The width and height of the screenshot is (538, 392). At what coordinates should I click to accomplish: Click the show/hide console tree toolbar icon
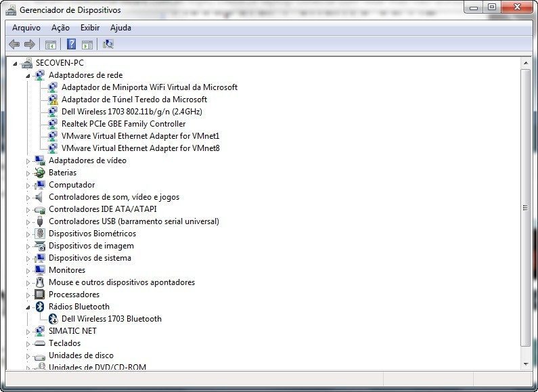pyautogui.click(x=51, y=44)
